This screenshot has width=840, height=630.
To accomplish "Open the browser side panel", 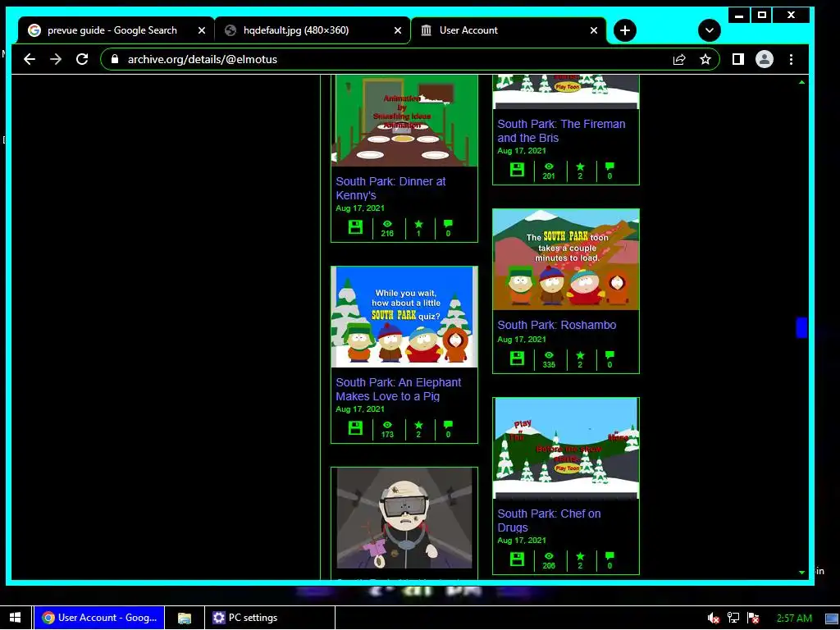I will [738, 59].
